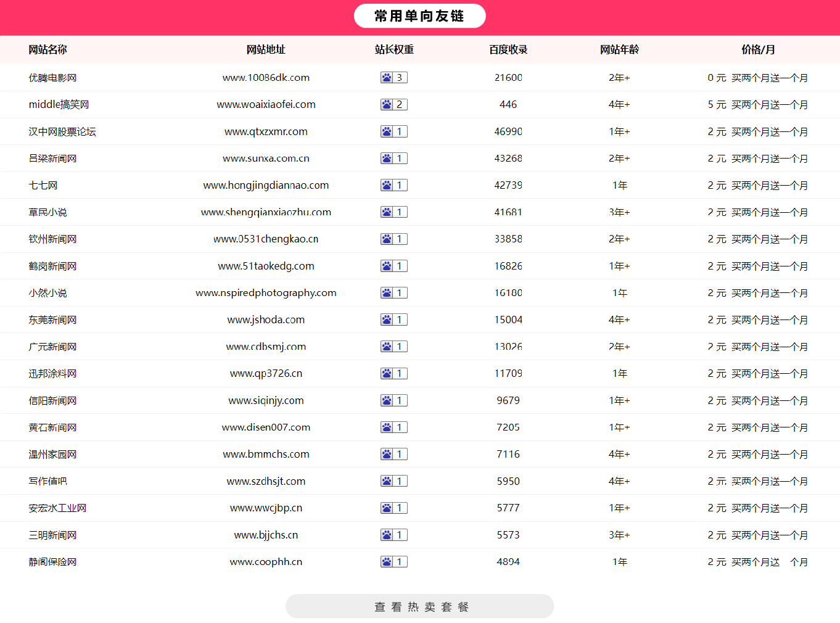Viewport: 840px width, 623px height.
Task: Open www.woaixiaofei.com link
Action: coord(266,105)
